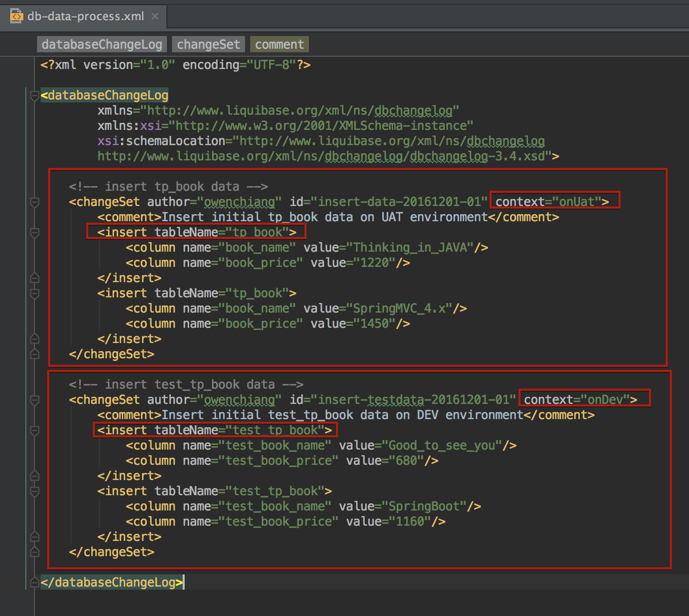This screenshot has height=616, width=689.
Task: Collapse the Thinking_in_JAVA insert block
Action: tap(35, 233)
